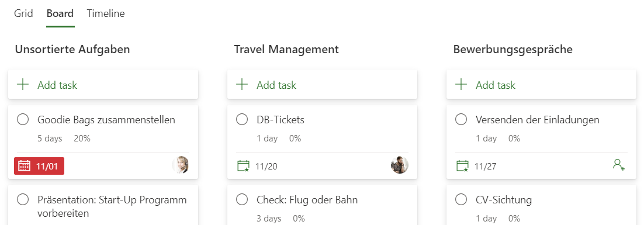Click the avatar on Goodie Bags task
The width and height of the screenshot is (644, 225).
click(x=180, y=165)
